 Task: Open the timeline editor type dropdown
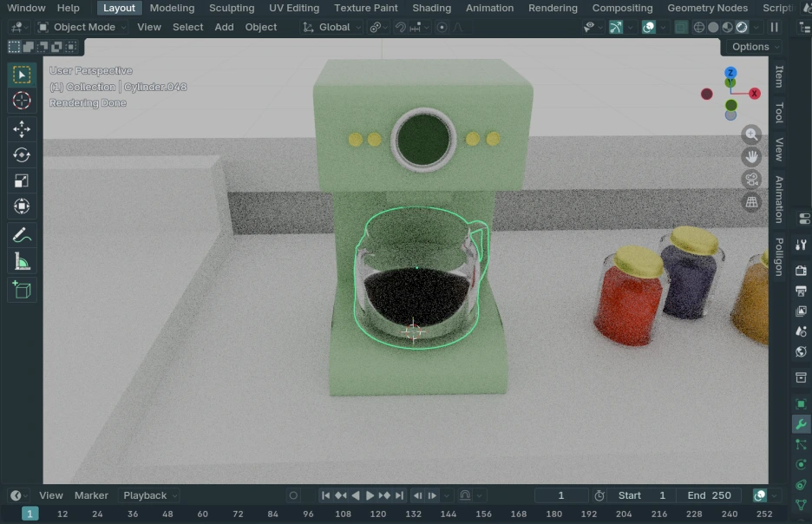(x=19, y=495)
